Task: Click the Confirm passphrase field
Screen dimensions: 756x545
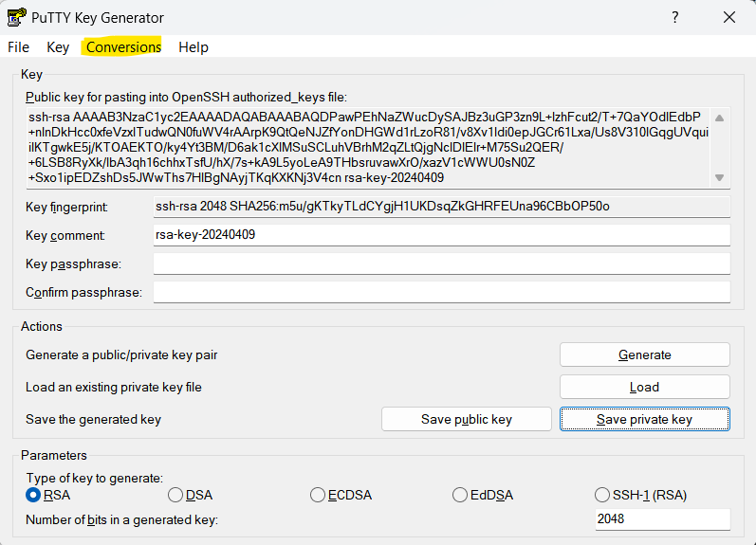Action: [442, 292]
